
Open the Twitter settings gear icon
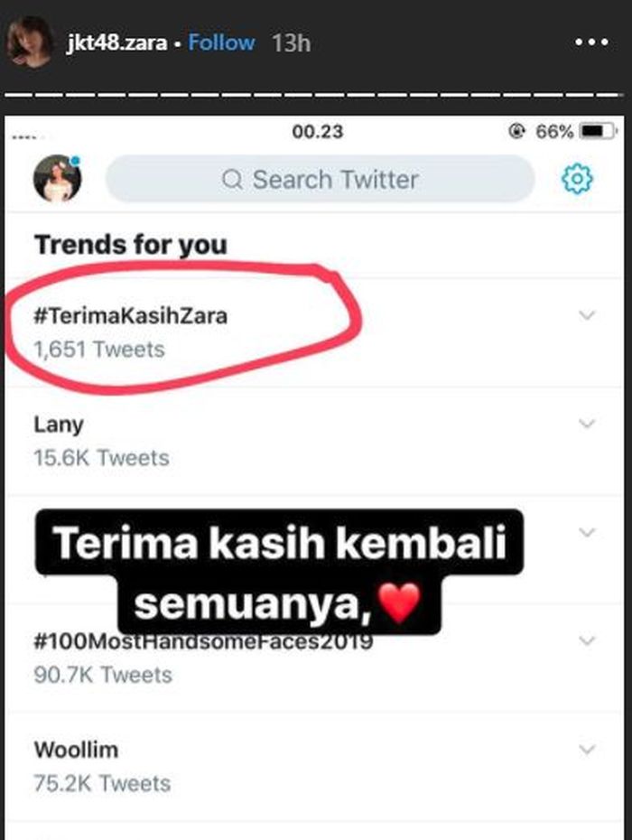[x=577, y=179]
